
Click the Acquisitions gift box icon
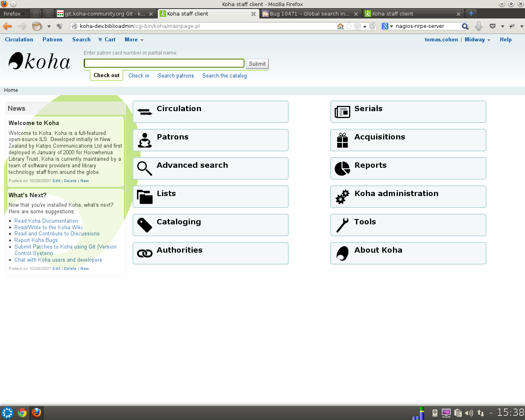342,140
